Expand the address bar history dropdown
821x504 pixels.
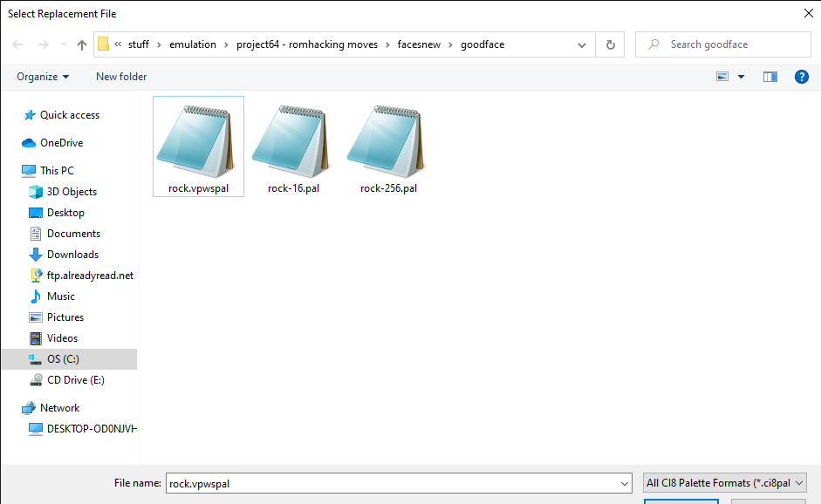583,44
